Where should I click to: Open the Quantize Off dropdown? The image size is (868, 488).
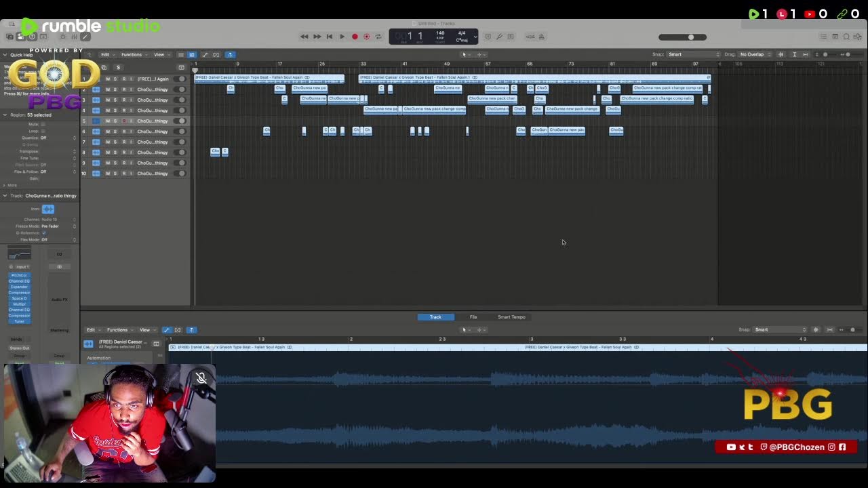tap(58, 138)
